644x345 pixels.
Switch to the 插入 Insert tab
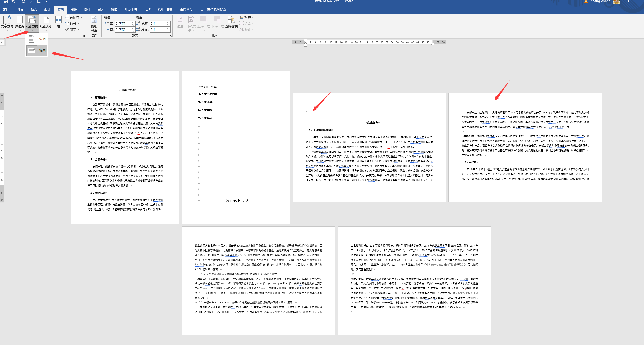34,9
